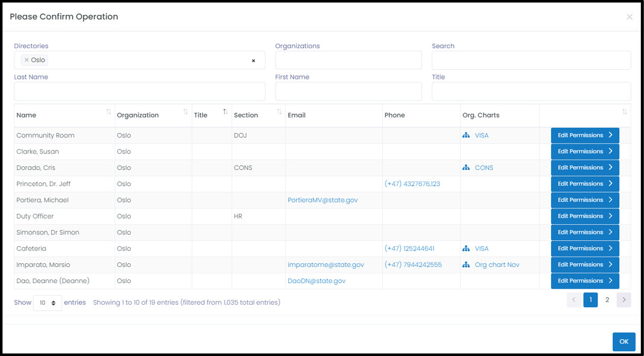Open the Directories multi-select field
This screenshot has width=644, height=356.
pos(140,60)
